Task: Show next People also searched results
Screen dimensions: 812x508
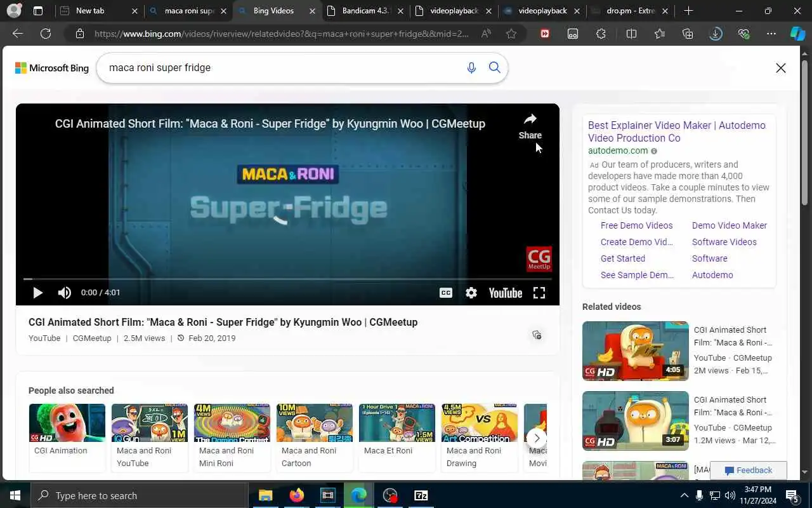Action: coord(537,438)
